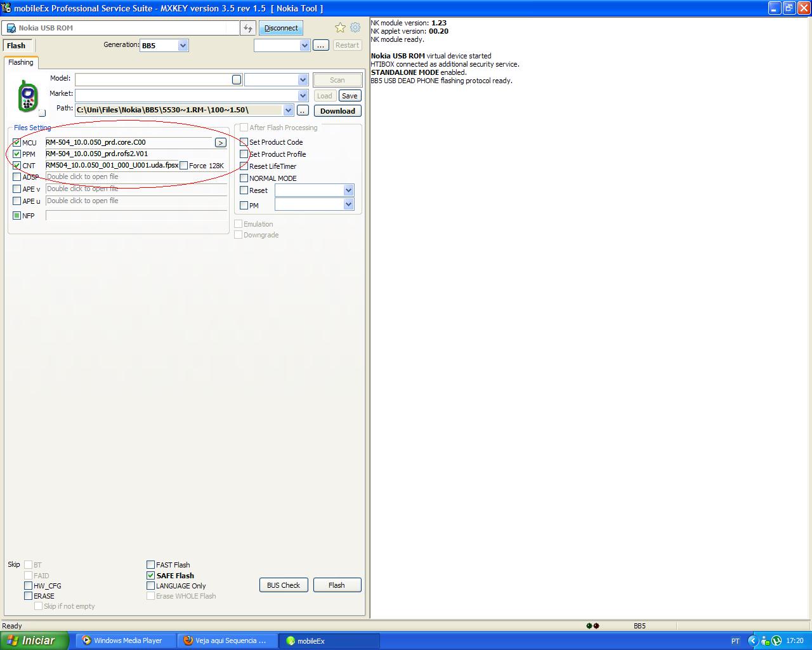This screenshot has height=650, width=812.
Task: Toggle the CNT checkbox
Action: (17, 166)
